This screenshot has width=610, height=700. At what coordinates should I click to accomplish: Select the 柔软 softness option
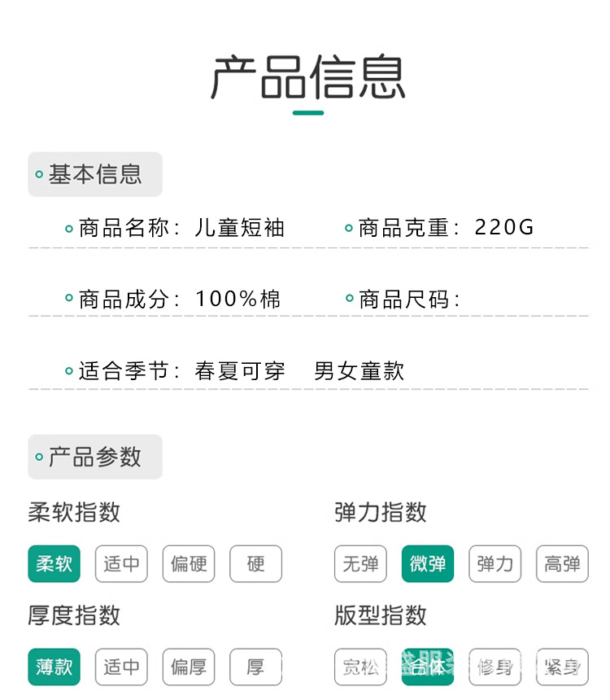54,563
